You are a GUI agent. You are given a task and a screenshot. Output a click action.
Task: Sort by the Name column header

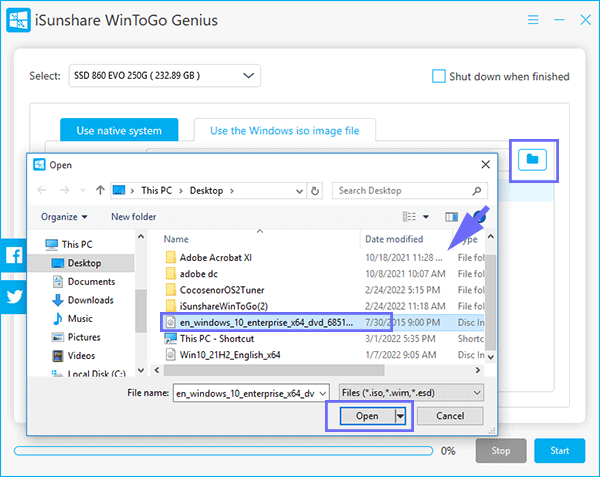[176, 239]
